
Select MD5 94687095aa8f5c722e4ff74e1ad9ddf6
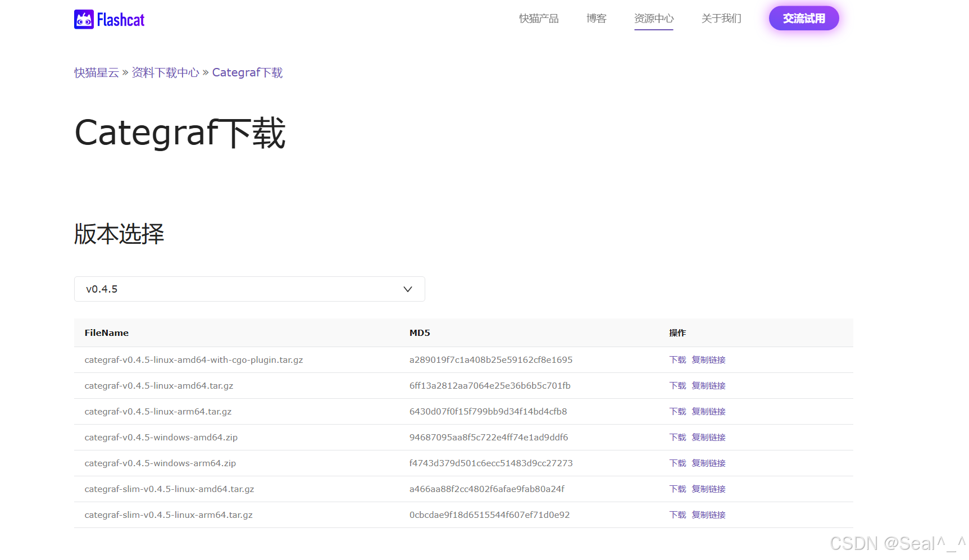(x=489, y=437)
